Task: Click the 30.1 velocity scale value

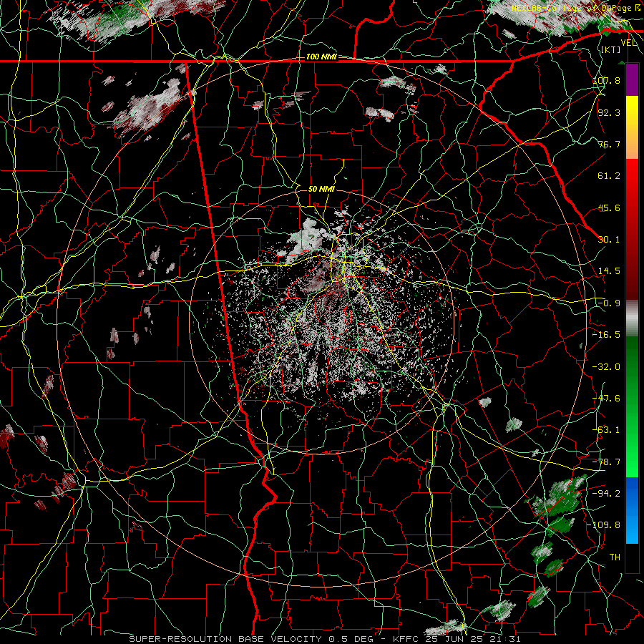Action: (609, 240)
